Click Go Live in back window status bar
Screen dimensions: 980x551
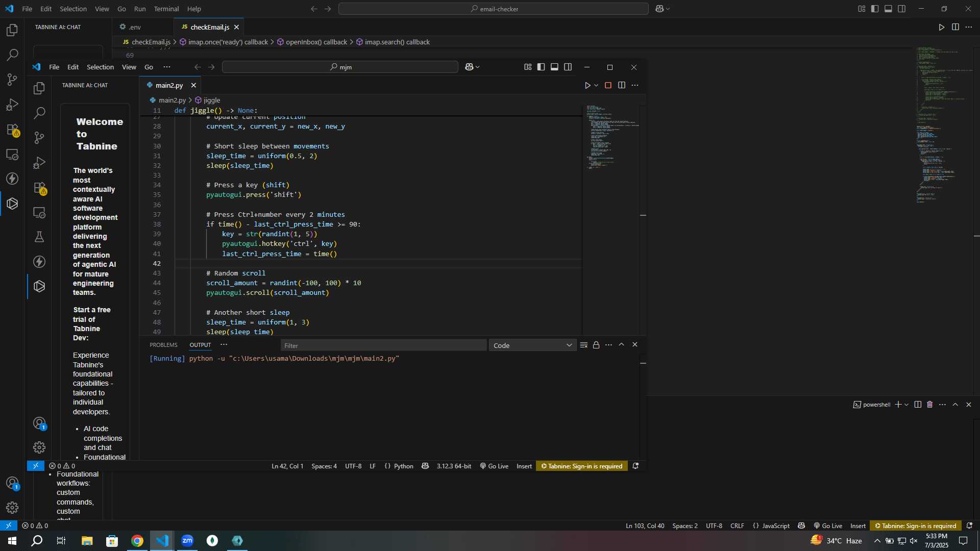[x=828, y=526]
